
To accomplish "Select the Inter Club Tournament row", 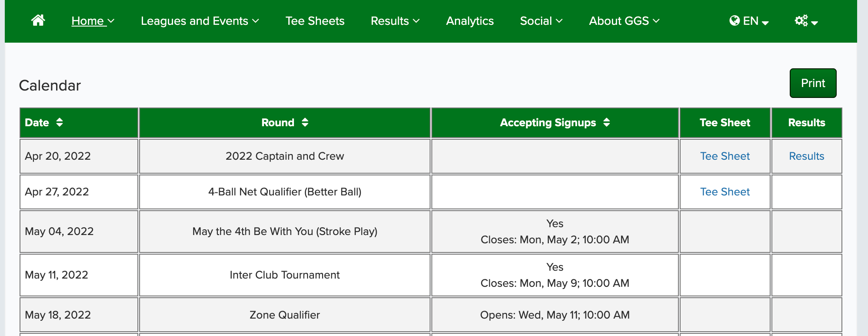I will click(431, 275).
